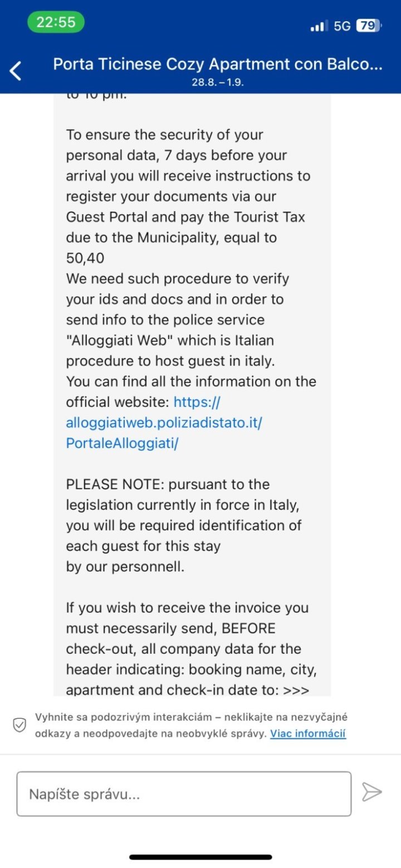Tap the back arrow in the header
This screenshot has height=868, width=401.
pyautogui.click(x=16, y=71)
